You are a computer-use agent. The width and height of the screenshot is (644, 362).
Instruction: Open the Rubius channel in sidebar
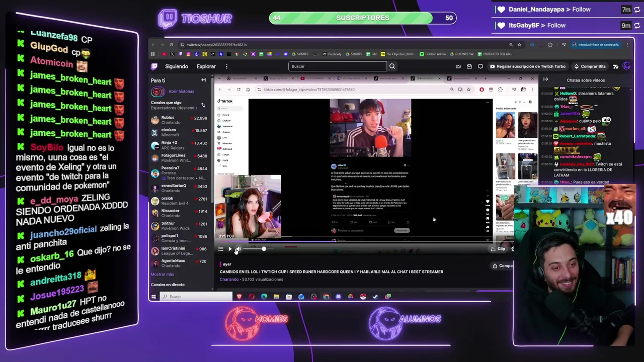click(179, 120)
